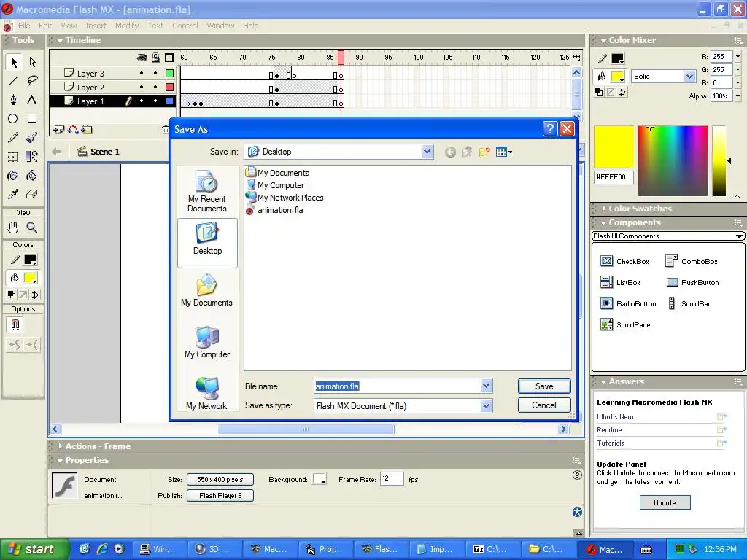
Task: Toggle outline color square for Layer 3
Action: coord(169,74)
